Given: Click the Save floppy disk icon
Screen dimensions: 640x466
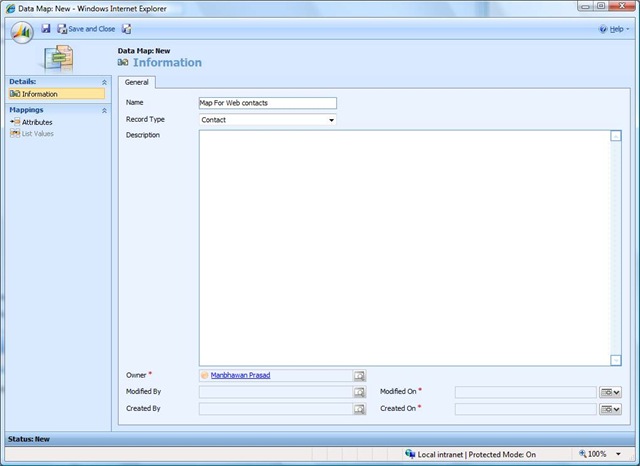Looking at the screenshot, I should click(46, 29).
